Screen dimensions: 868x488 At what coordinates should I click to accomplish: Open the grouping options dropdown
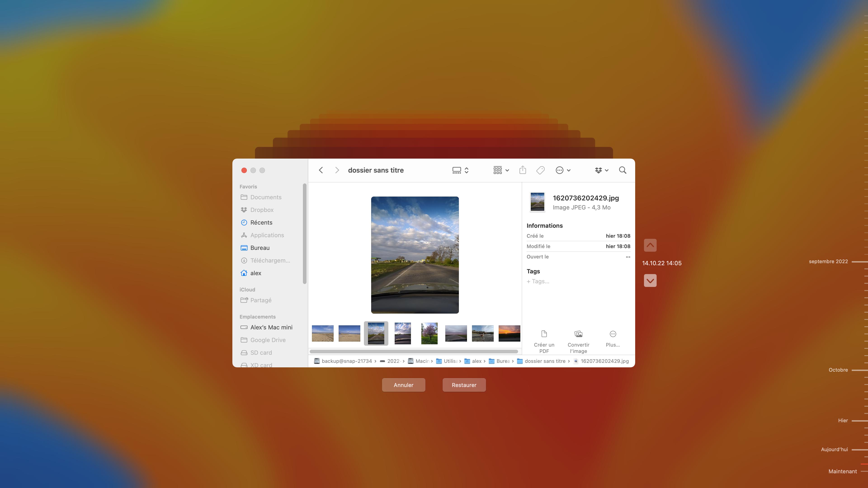pos(501,170)
